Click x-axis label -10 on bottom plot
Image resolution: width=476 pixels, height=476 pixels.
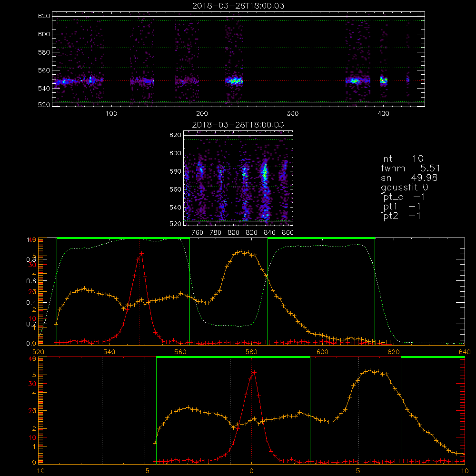[x=38, y=471]
